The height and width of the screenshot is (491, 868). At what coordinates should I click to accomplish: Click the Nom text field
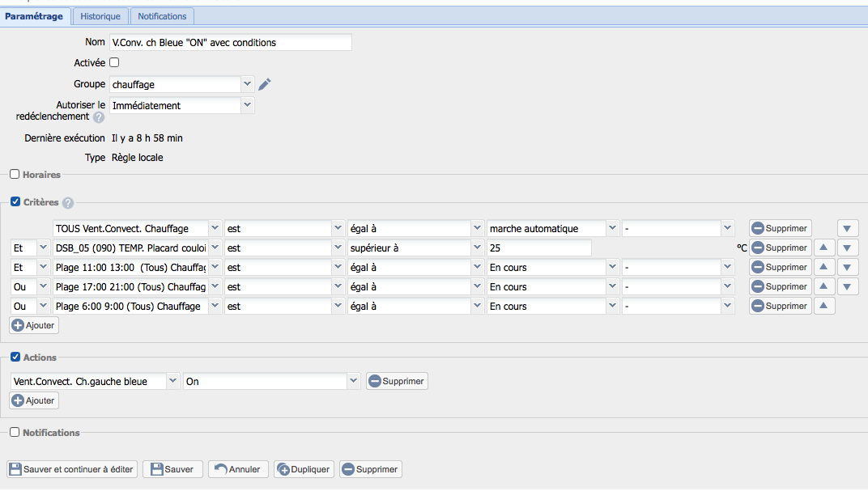tap(231, 42)
